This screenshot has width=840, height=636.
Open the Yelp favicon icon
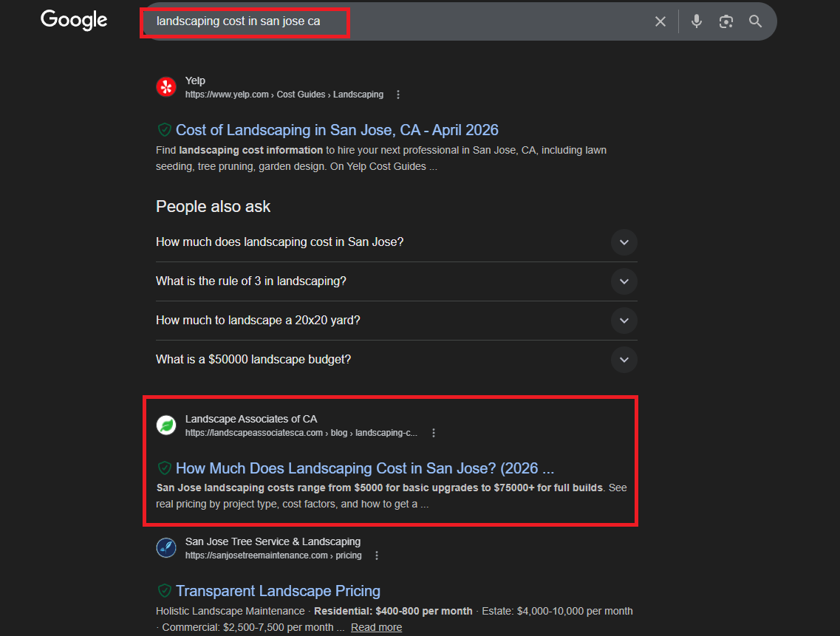[166, 87]
